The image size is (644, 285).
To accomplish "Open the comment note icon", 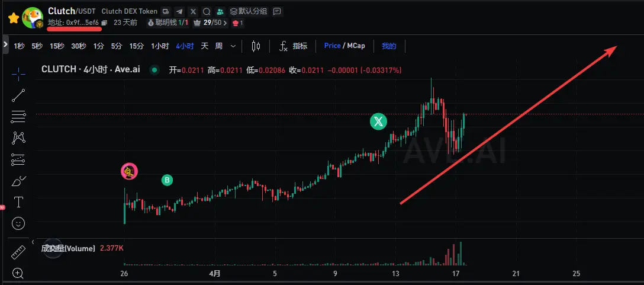I will point(277,11).
